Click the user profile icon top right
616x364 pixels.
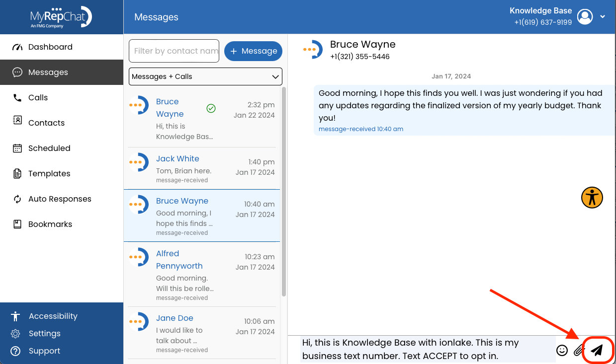point(585,16)
